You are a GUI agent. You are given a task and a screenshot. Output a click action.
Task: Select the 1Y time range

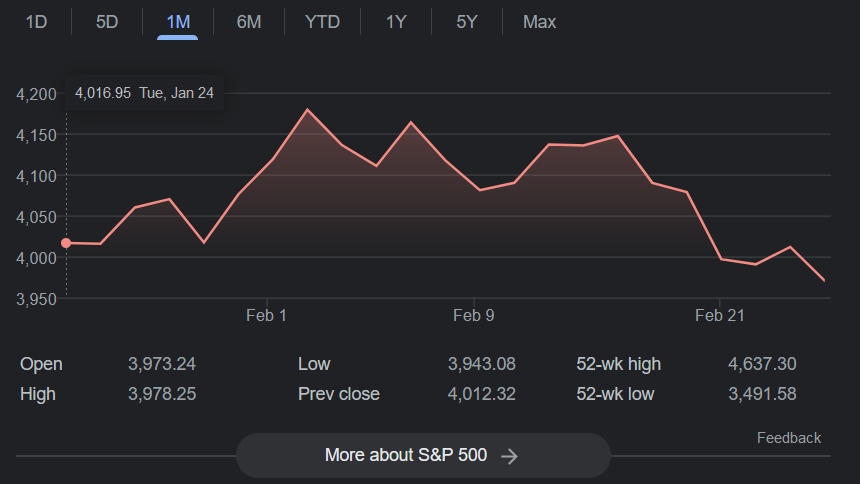396,22
